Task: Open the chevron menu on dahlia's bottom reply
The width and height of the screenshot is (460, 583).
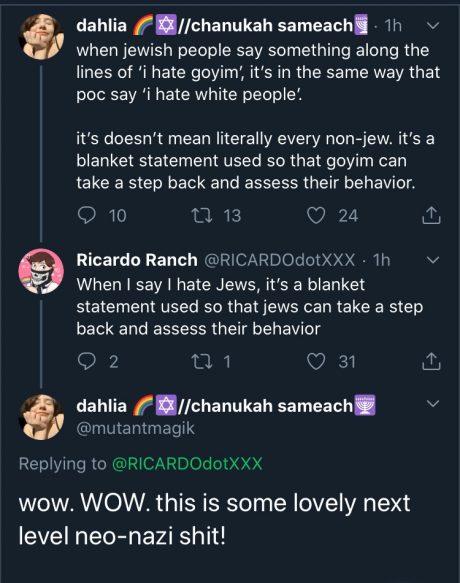Action: pos(433,403)
